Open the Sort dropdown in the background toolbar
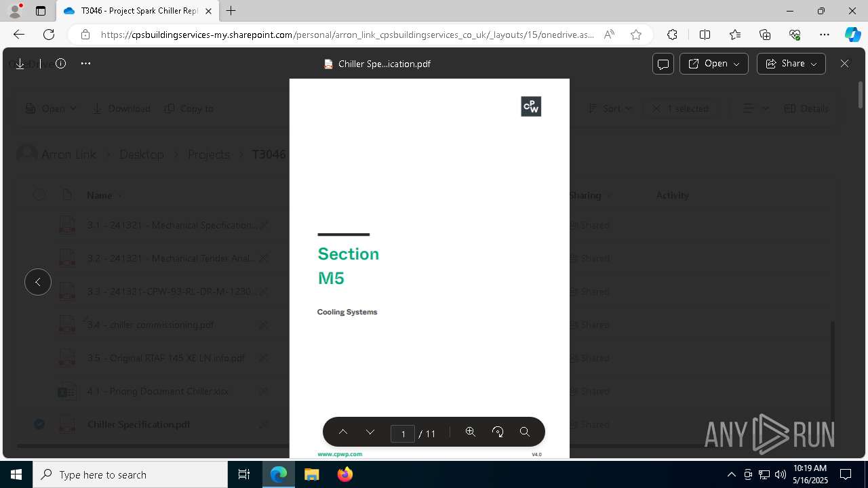868x488 pixels. pyautogui.click(x=610, y=108)
